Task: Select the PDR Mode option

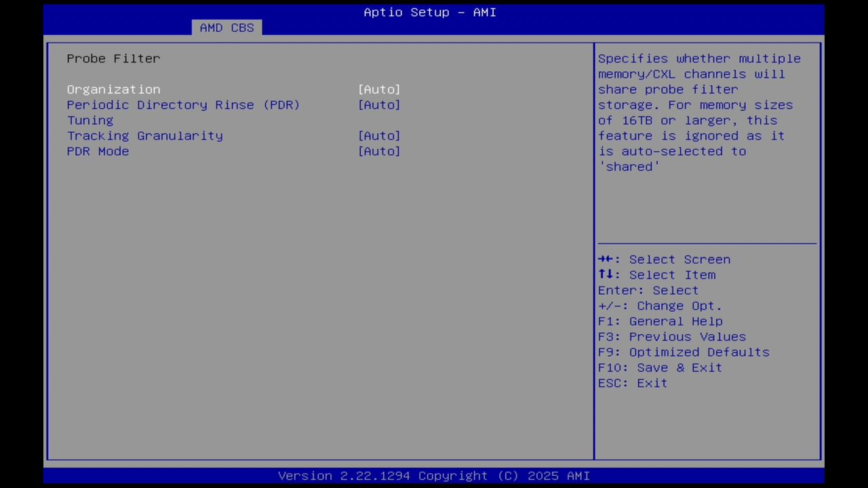Action: pyautogui.click(x=98, y=151)
